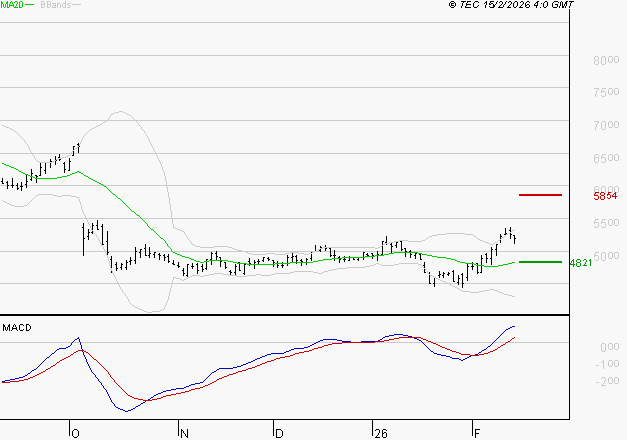Click the 7000 price axis label
The image size is (627, 440).
click(x=606, y=125)
